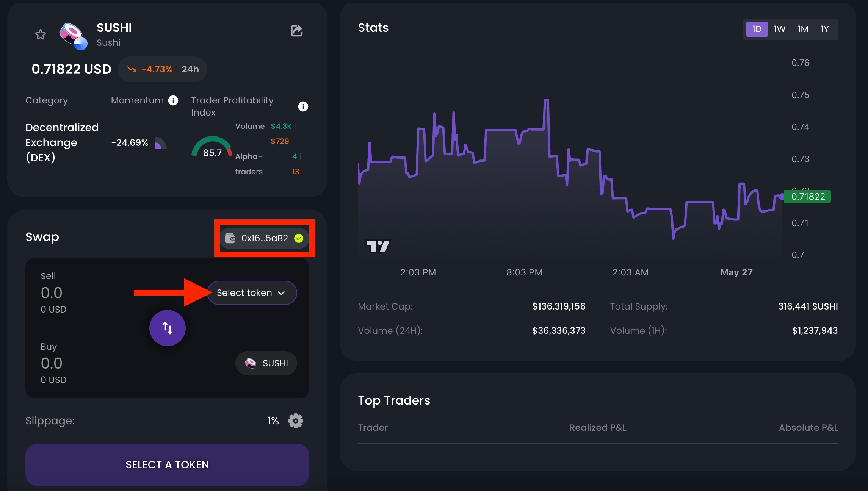Viewport: 868px width, 491px height.
Task: Click the wallet icon in address badge
Action: pyautogui.click(x=230, y=238)
